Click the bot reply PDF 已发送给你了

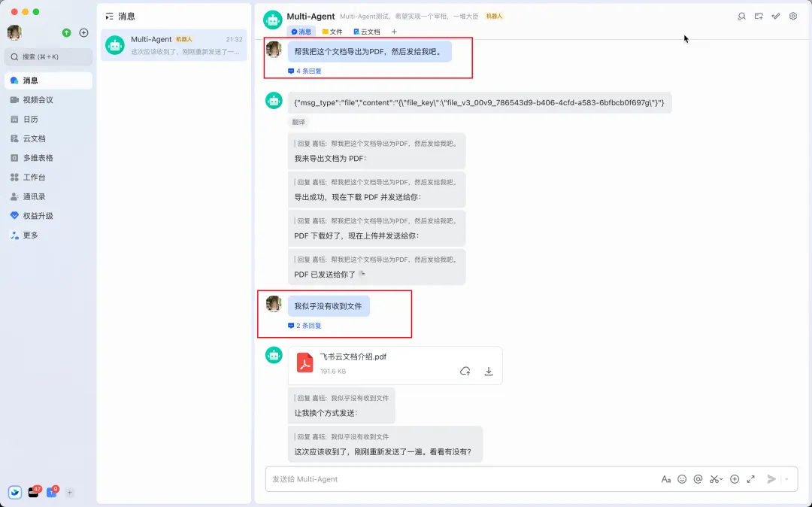[377, 267]
